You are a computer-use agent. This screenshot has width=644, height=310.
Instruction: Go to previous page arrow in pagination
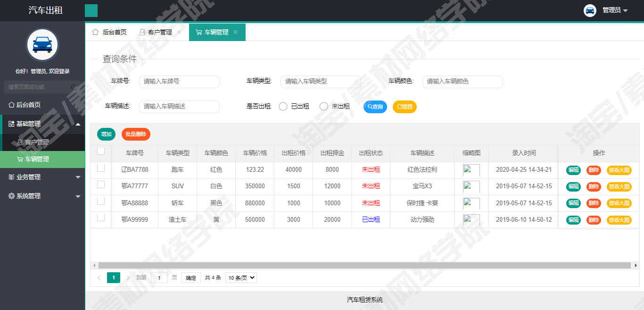pyautogui.click(x=99, y=278)
